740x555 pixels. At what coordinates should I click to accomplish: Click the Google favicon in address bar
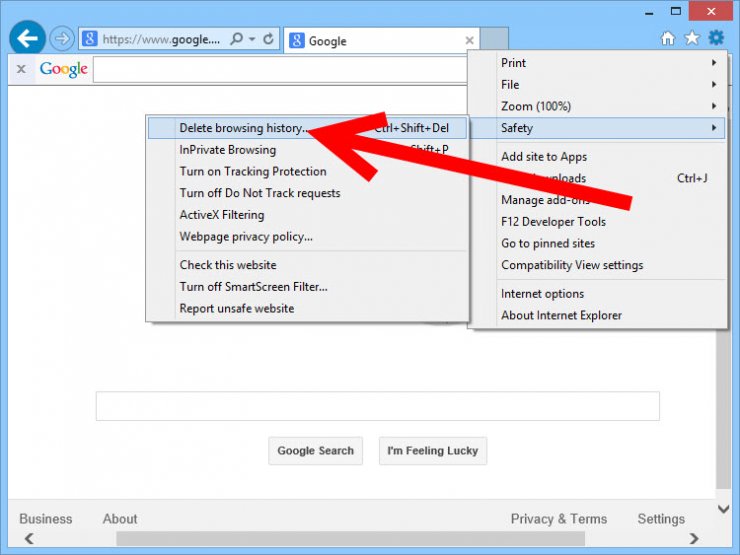click(90, 39)
